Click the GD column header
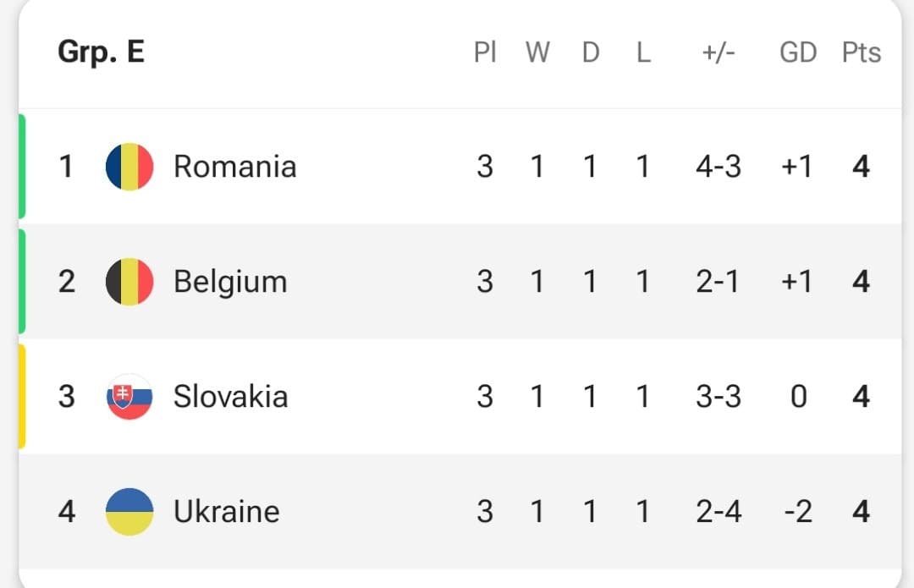Screen dimensions: 914x588 [x=798, y=52]
